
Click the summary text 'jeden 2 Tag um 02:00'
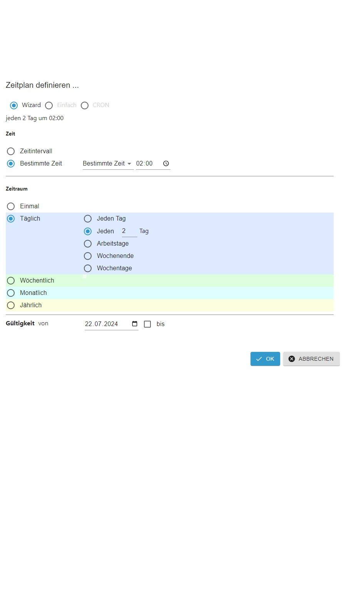click(x=35, y=118)
